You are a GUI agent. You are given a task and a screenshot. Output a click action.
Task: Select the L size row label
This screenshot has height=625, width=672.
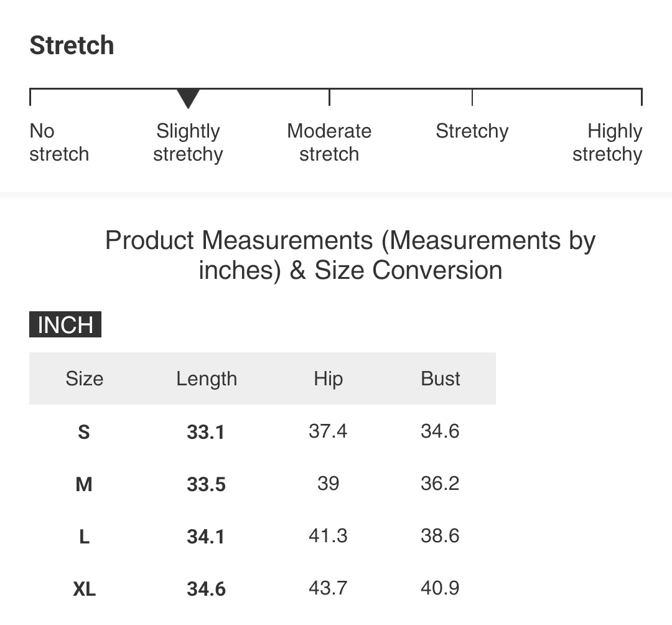tap(85, 537)
